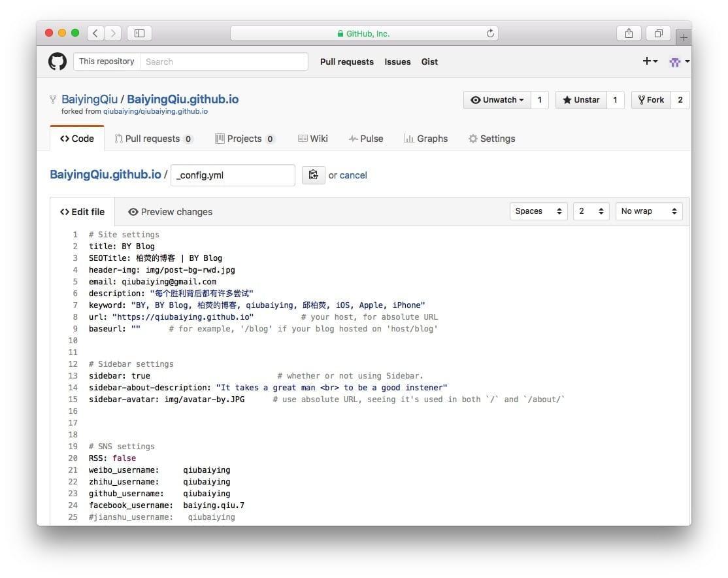The image size is (728, 578).
Task: Click the Safari share icon
Action: [x=629, y=33]
